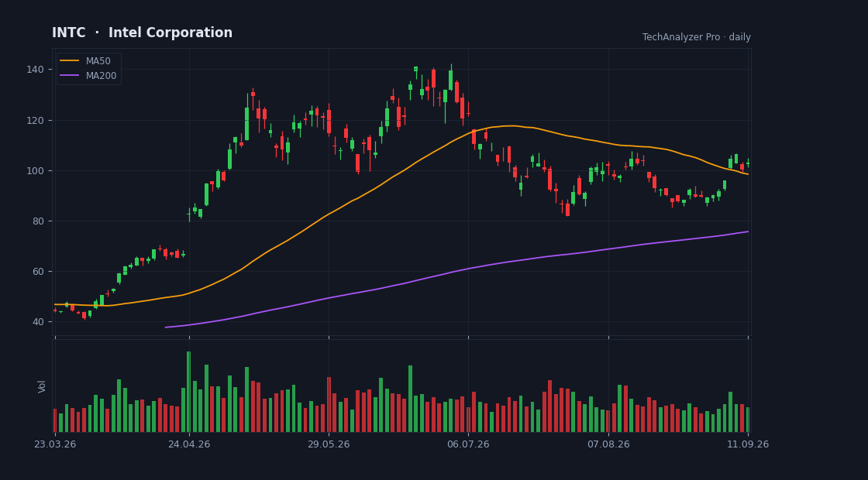Click the 11.09.26 date label
The height and width of the screenshot is (480, 868).
coord(748,444)
